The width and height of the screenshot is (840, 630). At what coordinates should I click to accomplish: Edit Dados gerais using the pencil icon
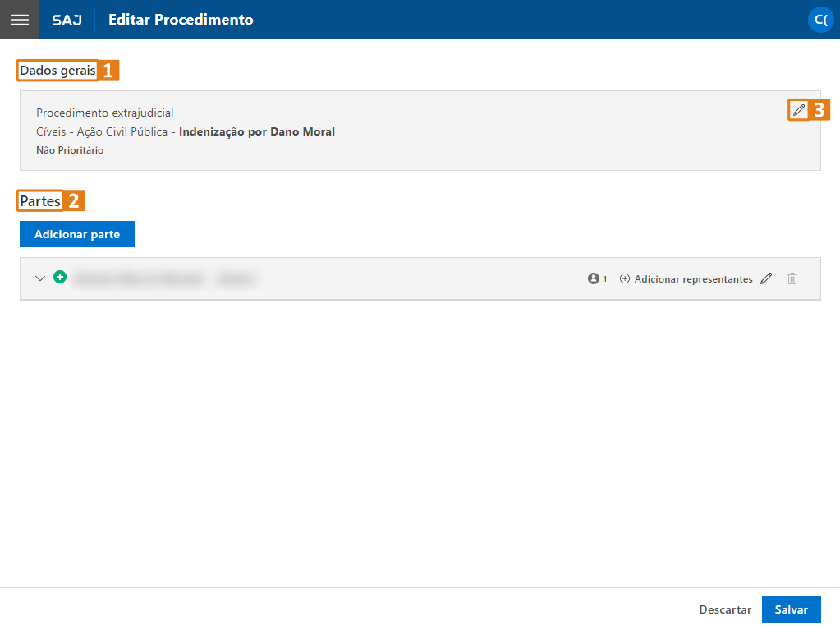tap(799, 110)
